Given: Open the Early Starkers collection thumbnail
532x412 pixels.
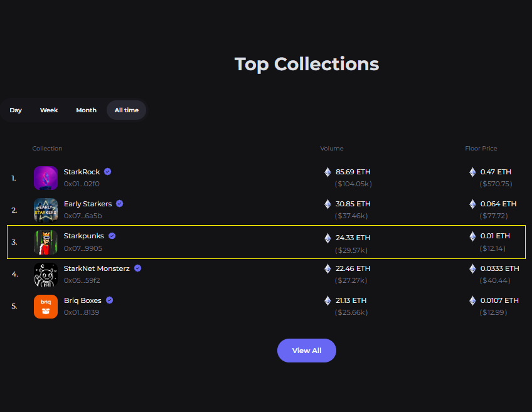Looking at the screenshot, I should (46, 210).
